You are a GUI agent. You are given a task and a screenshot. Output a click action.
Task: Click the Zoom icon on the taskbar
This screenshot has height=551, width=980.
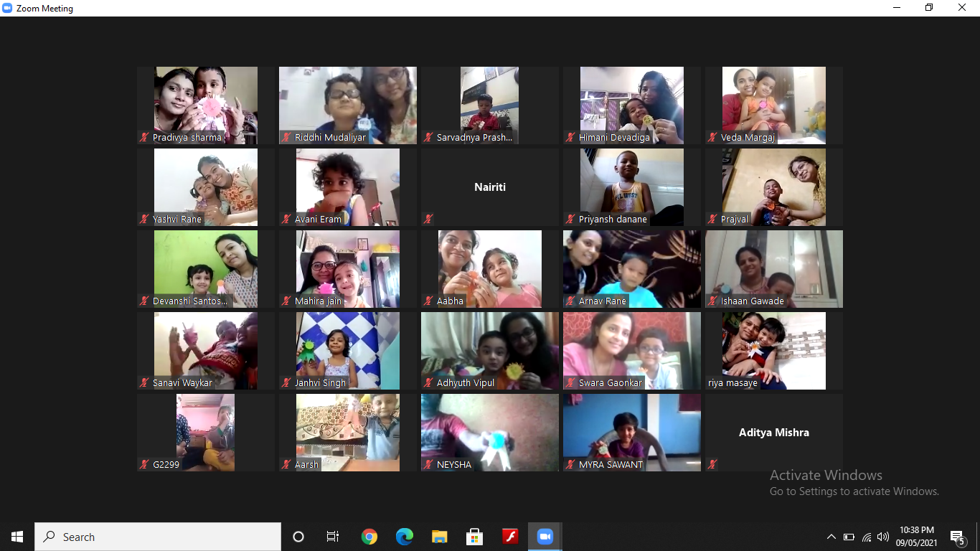(545, 537)
